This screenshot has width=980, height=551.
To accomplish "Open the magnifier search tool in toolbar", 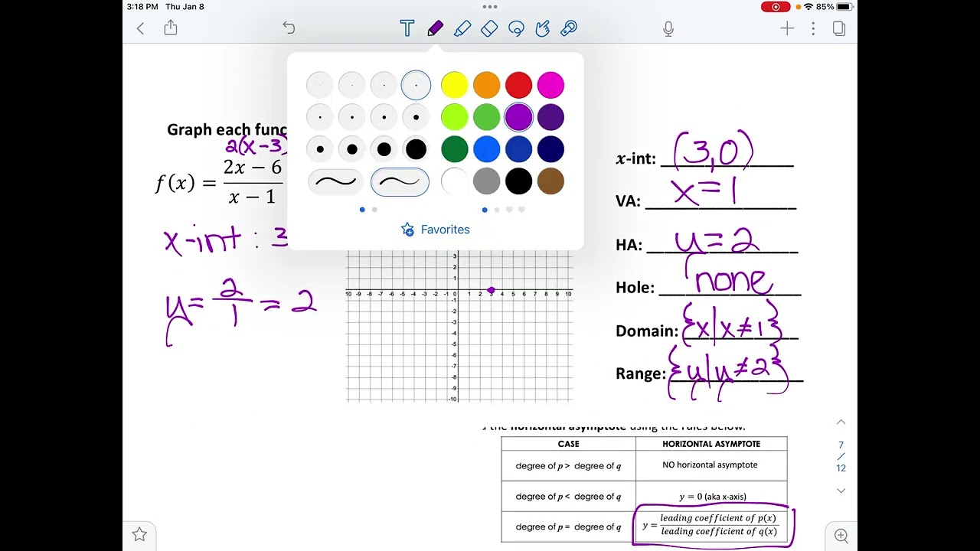I will pyautogui.click(x=568, y=28).
